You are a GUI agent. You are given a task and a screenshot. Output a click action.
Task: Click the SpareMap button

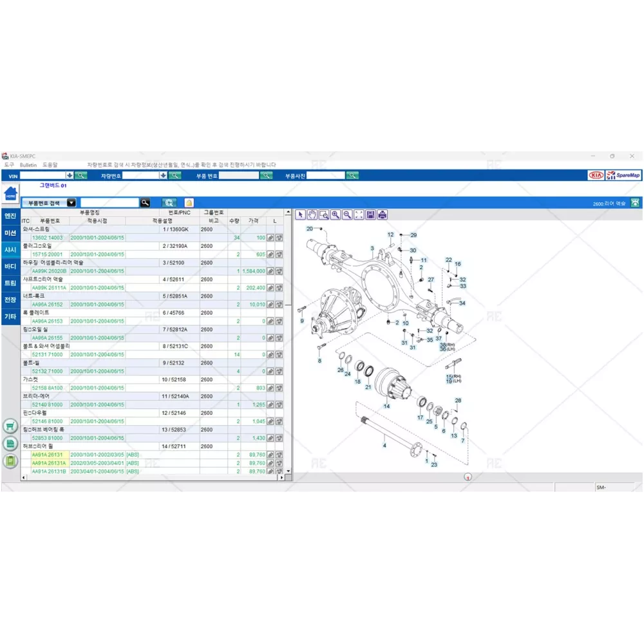coord(623,175)
